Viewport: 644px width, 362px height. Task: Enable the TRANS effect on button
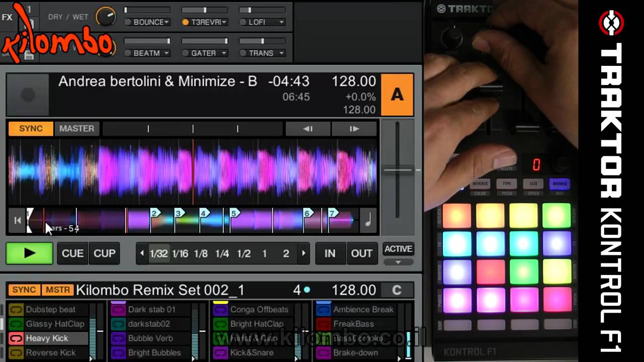(244, 53)
